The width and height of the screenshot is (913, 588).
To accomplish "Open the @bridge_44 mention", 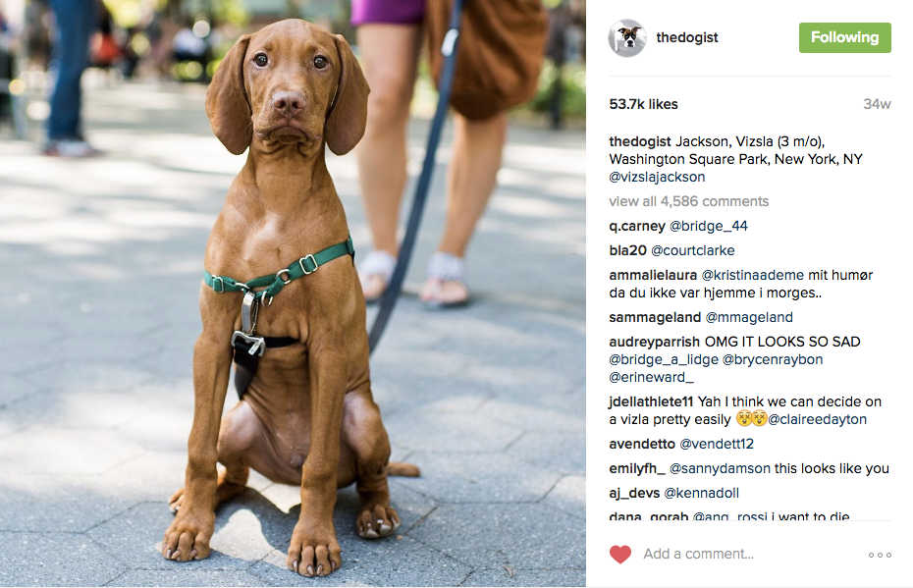I will tap(709, 226).
